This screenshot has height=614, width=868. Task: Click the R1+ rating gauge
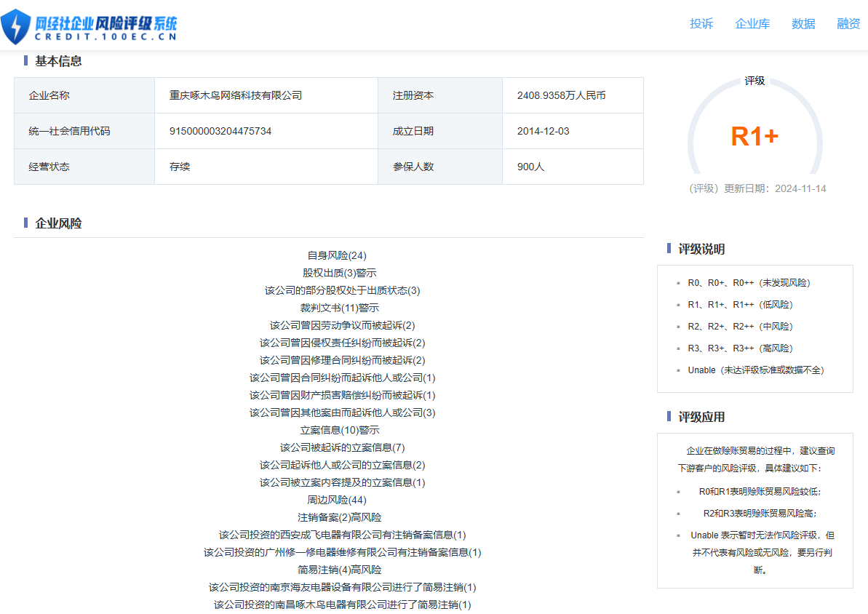coord(754,136)
